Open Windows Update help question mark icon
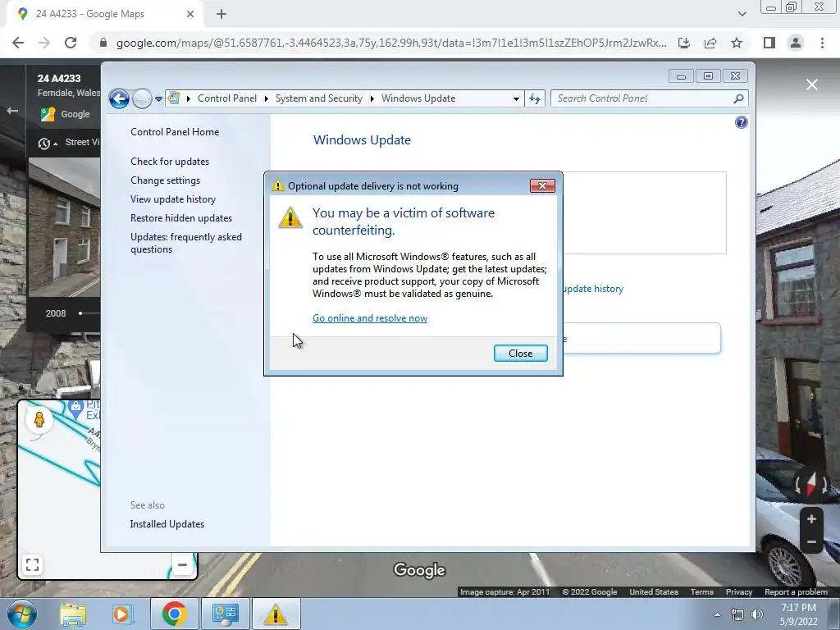This screenshot has width=840, height=630. click(x=742, y=123)
